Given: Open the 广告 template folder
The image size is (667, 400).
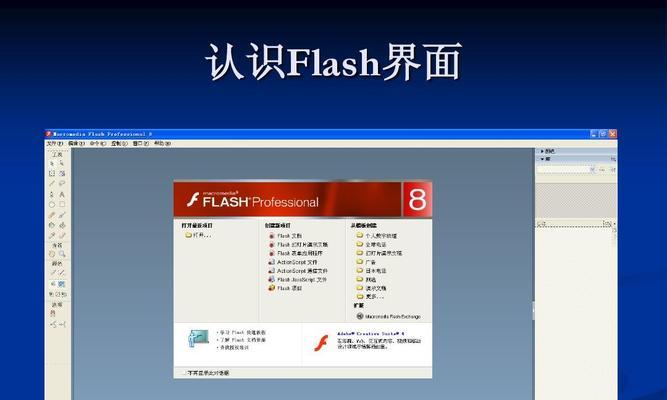Looking at the screenshot, I should (366, 262).
